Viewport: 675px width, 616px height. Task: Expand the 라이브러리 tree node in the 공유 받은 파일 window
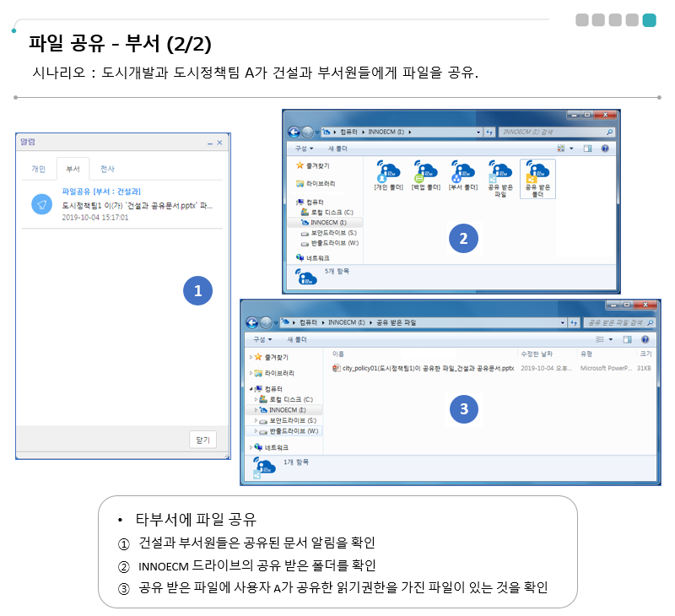250,372
